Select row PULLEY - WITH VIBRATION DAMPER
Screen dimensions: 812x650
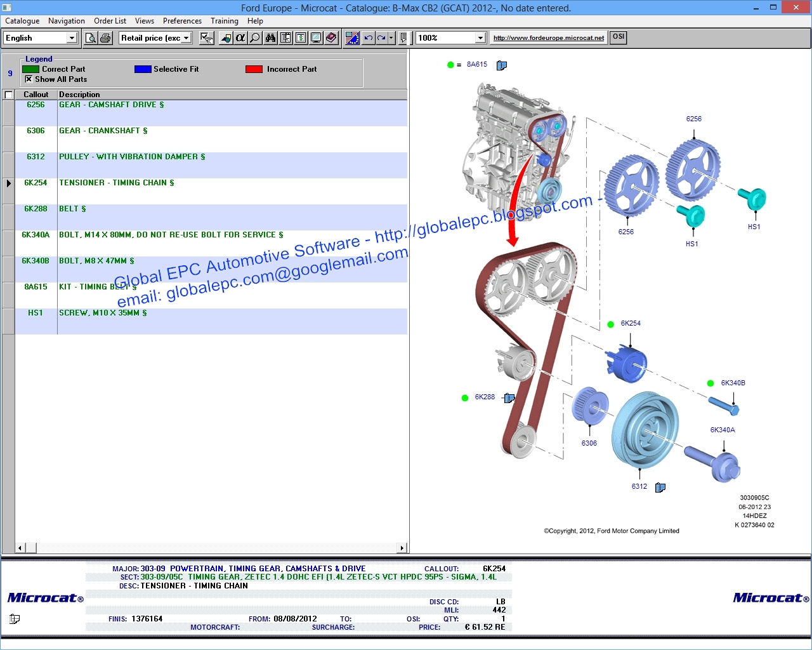[211, 165]
